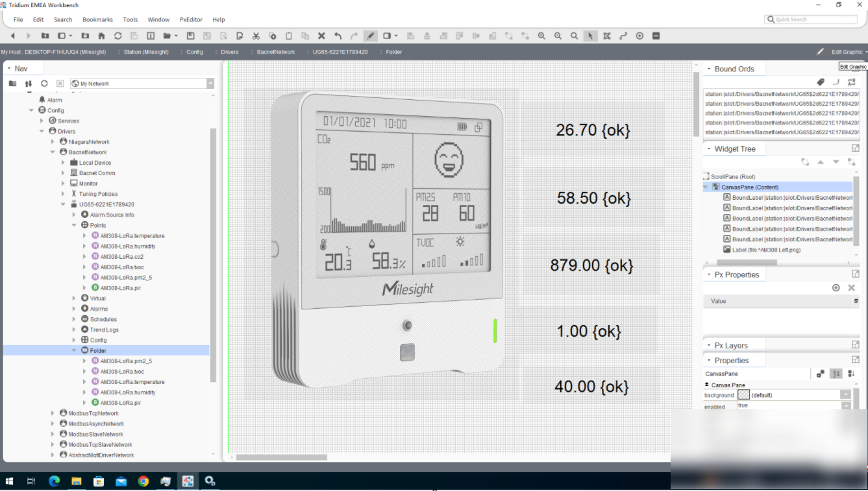Refresh the current view
This screenshot has height=491, width=868.
pyautogui.click(x=118, y=36)
